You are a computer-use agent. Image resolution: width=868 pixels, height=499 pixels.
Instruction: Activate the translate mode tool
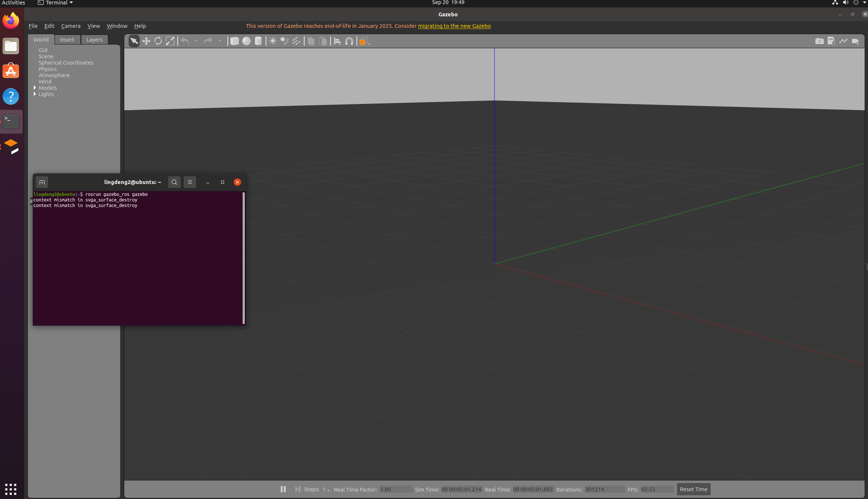[x=146, y=41]
